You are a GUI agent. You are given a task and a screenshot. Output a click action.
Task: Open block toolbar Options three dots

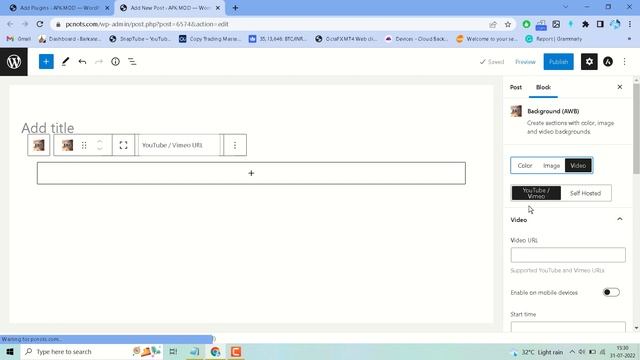click(235, 145)
